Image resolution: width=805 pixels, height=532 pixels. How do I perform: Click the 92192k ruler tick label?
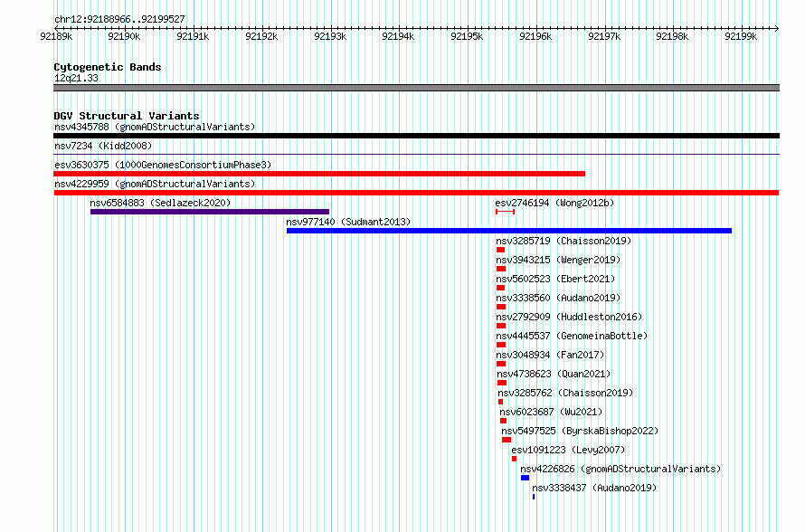pos(261,36)
